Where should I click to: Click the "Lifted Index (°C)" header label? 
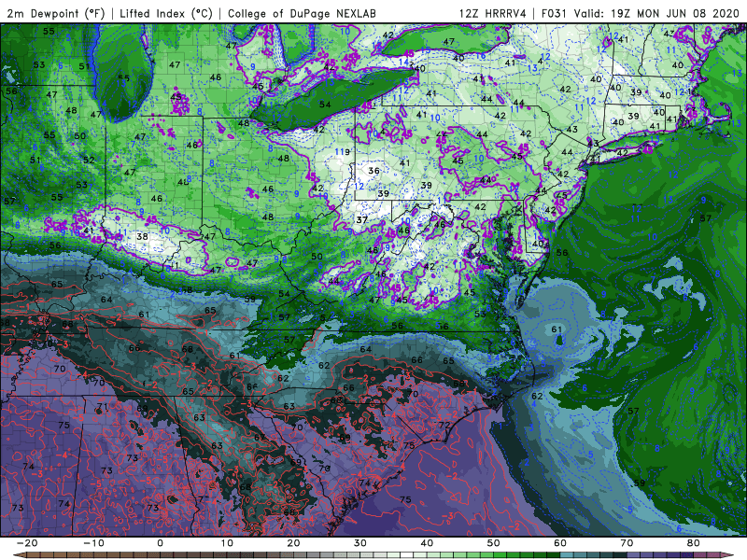point(166,13)
